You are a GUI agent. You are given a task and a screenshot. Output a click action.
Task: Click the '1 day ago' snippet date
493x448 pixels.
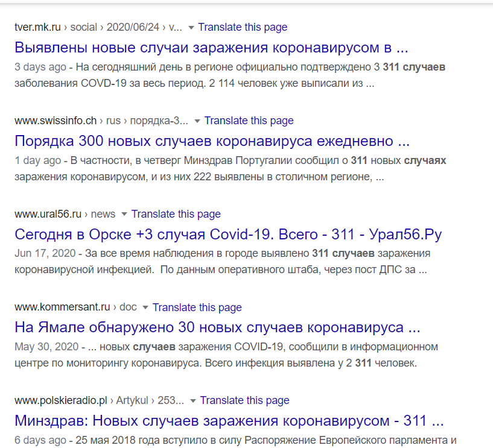(38, 160)
